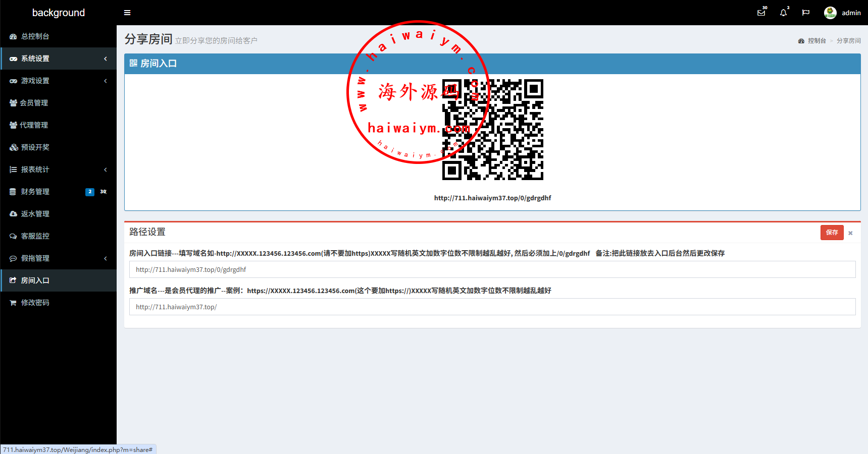Viewport: 868px width, 454px height.
Task: Focus the 推广域名 input field
Action: tap(492, 307)
